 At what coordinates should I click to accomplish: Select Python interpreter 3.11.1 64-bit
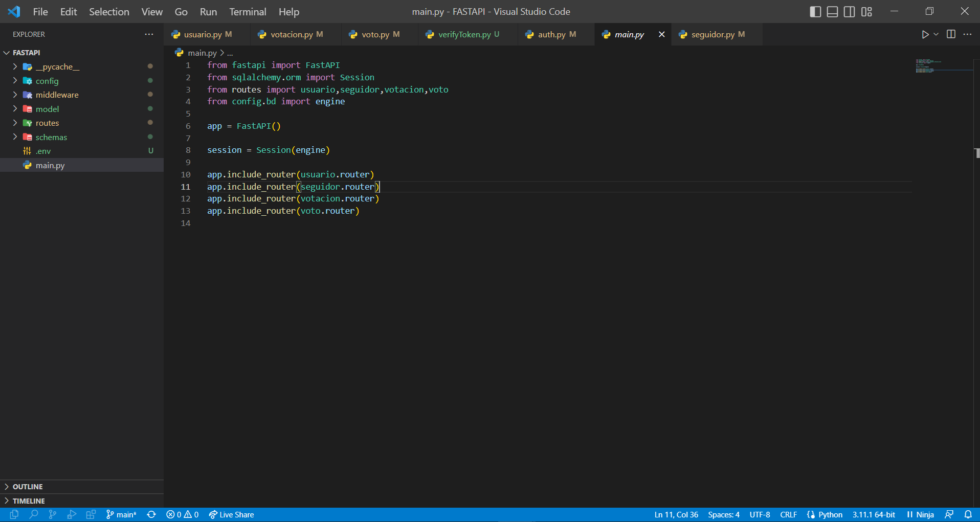click(874, 514)
